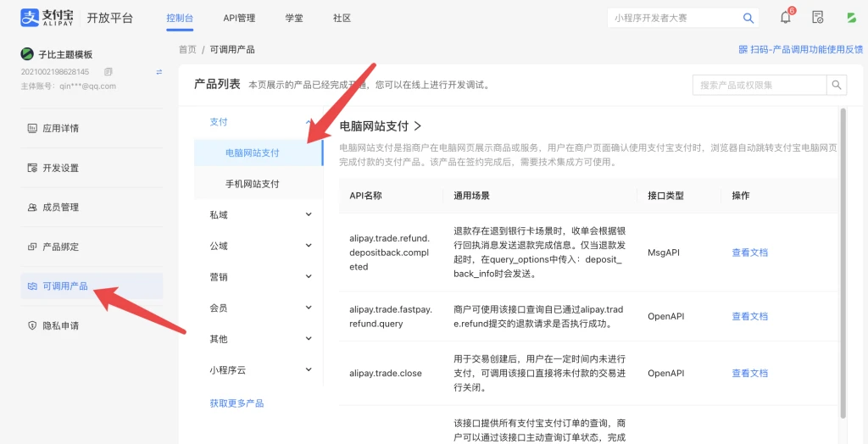The width and height of the screenshot is (868, 444).
Task: Switch to the API管理 tab
Action: click(239, 18)
